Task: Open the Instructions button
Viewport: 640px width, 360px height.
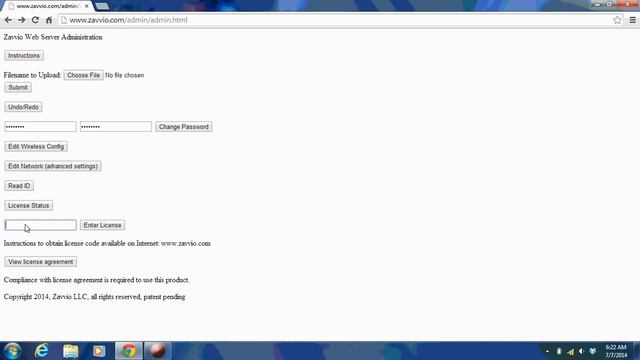Action: click(24, 56)
